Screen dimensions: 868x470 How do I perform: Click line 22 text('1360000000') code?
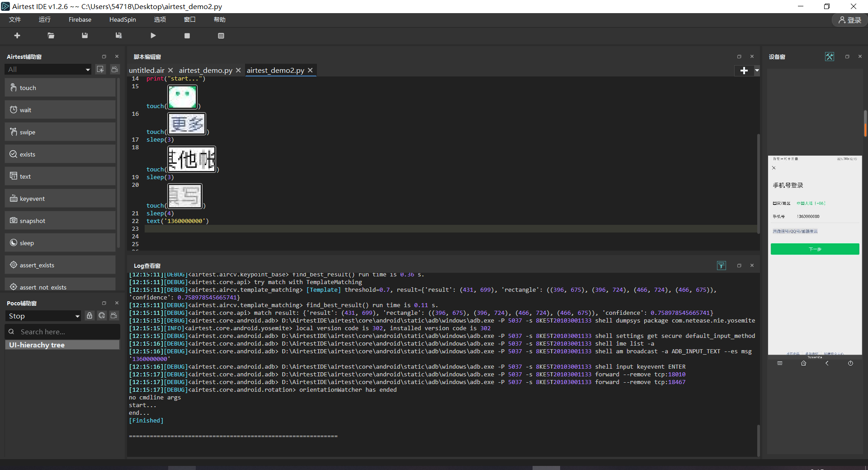[x=178, y=221]
